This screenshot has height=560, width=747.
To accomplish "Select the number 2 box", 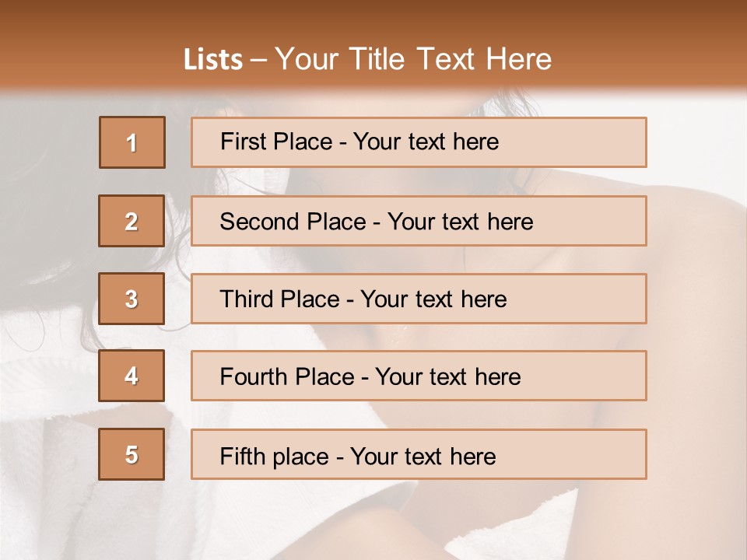I will pyautogui.click(x=132, y=221).
